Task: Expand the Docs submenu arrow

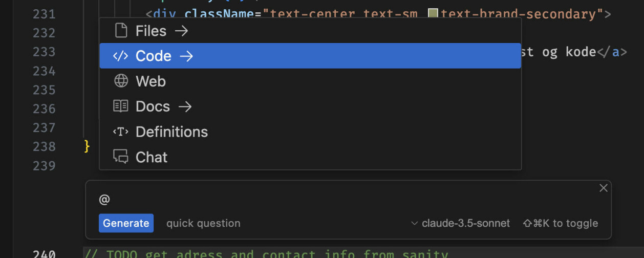Action: [x=185, y=106]
